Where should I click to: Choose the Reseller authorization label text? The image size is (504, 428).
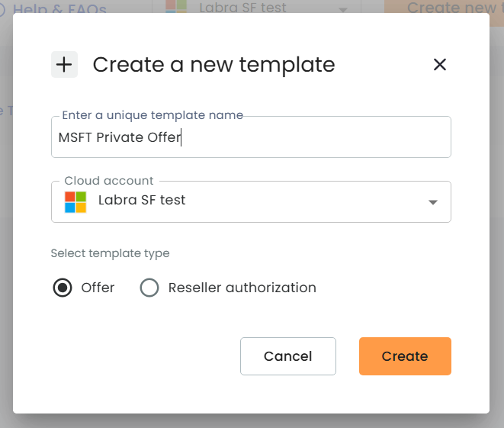click(x=242, y=288)
